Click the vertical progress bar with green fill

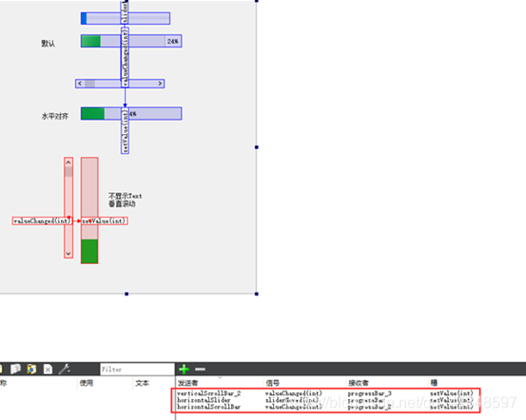(89, 211)
